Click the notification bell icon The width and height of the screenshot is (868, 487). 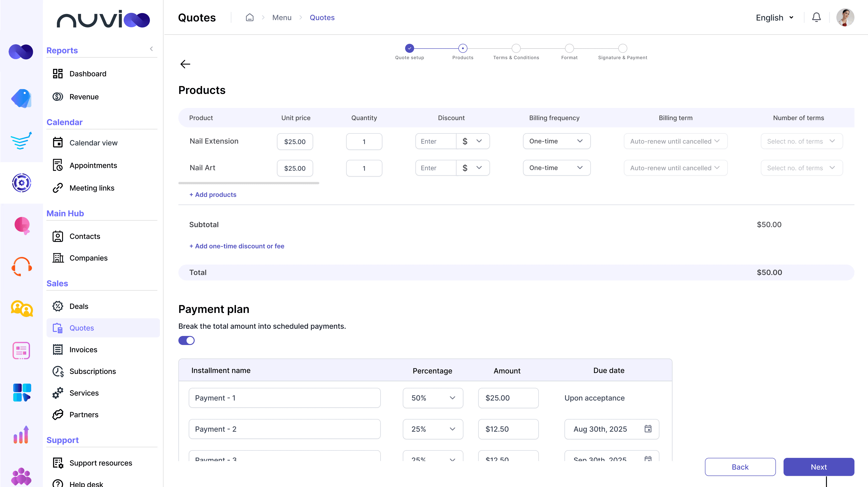point(816,18)
